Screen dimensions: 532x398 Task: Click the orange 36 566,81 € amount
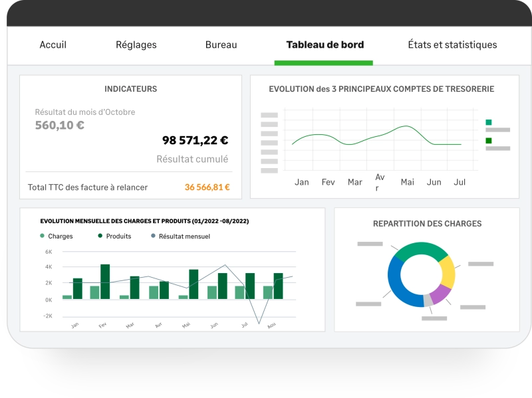click(x=207, y=187)
